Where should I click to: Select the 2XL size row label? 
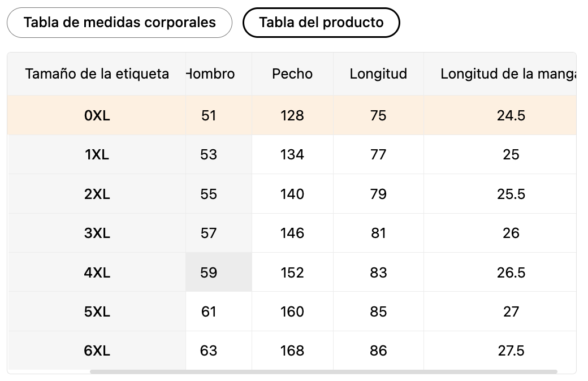pos(97,194)
